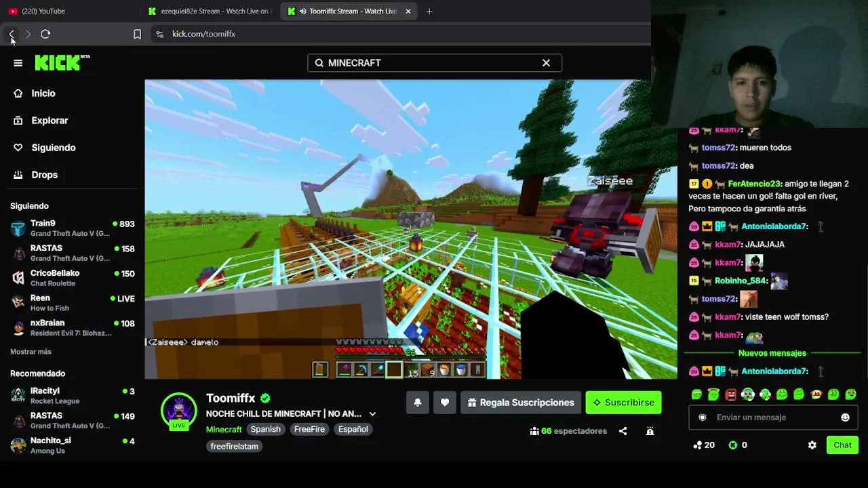868x488 pixels.
Task: Select the Español tag
Action: [x=353, y=429]
